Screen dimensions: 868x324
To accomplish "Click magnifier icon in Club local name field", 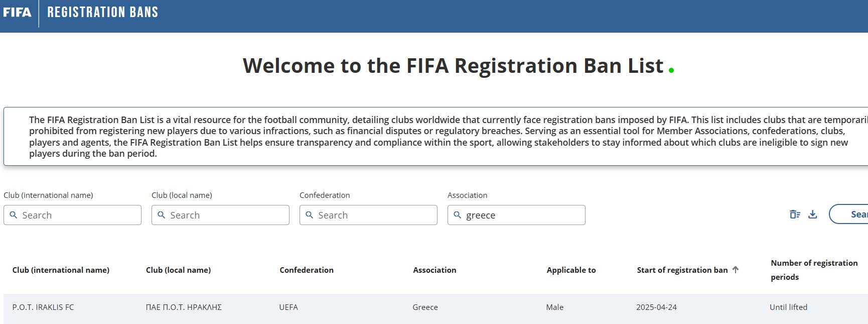I will [x=162, y=215].
